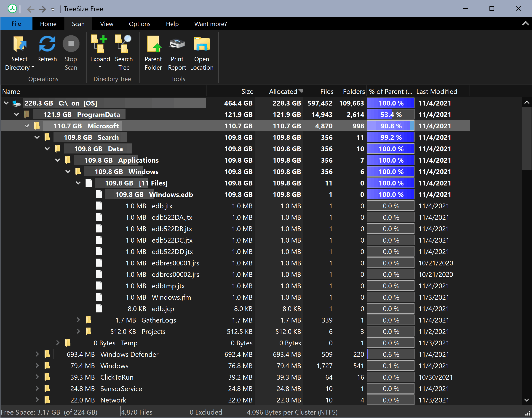Click the Refresh scan icon
Viewport: 532px width, 418px height.
(47, 44)
